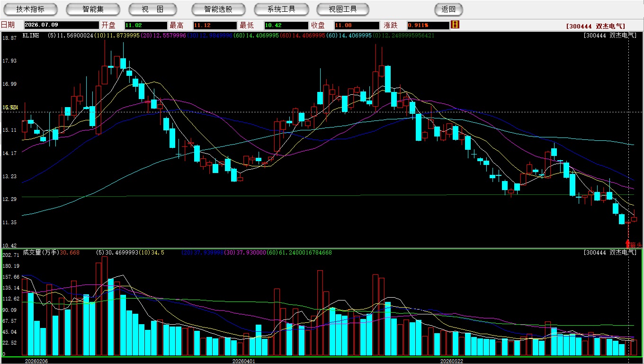Viewport: 644px width, 364px height.
Task: Click the 视图工具 button
Action: pos(343,9)
